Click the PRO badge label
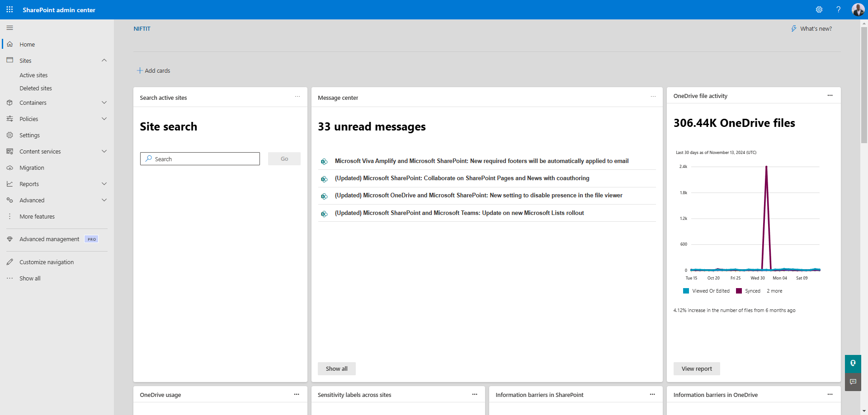The width and height of the screenshot is (868, 415). (92, 239)
